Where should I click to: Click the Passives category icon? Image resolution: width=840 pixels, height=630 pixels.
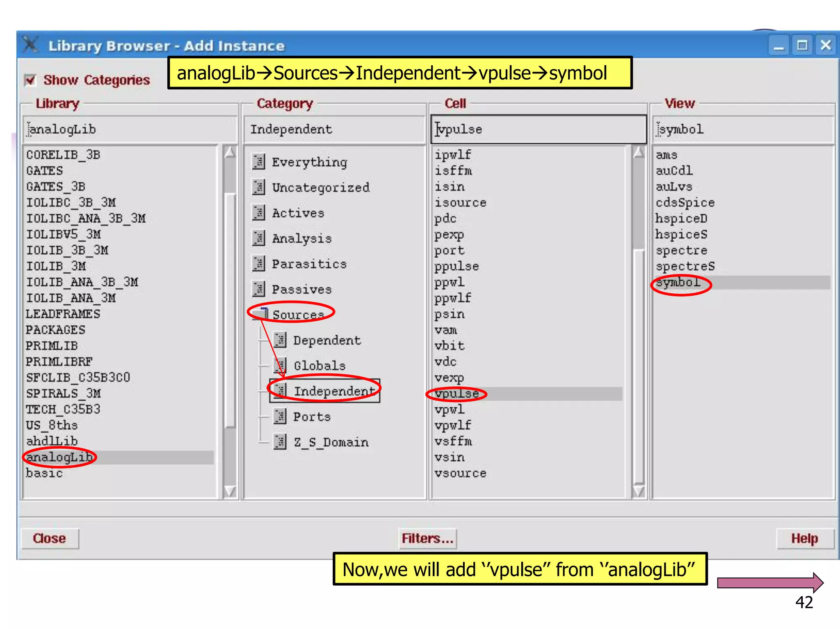tap(259, 289)
